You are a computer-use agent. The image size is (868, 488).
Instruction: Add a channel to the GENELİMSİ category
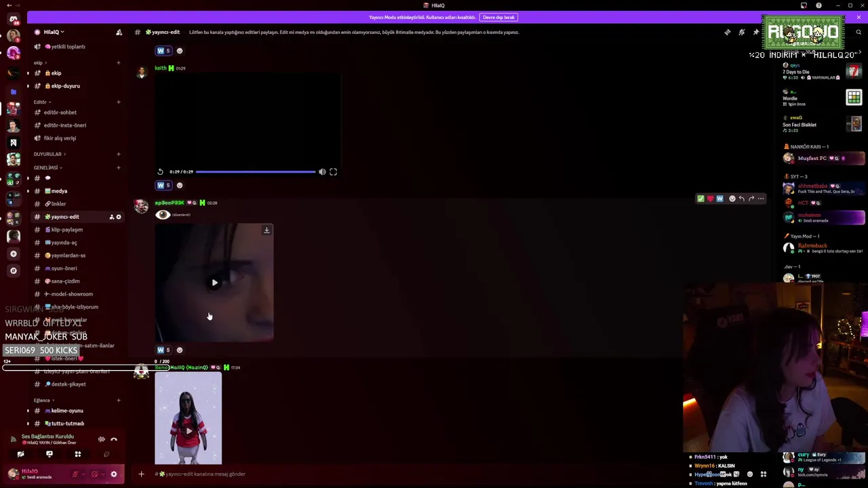(x=118, y=167)
